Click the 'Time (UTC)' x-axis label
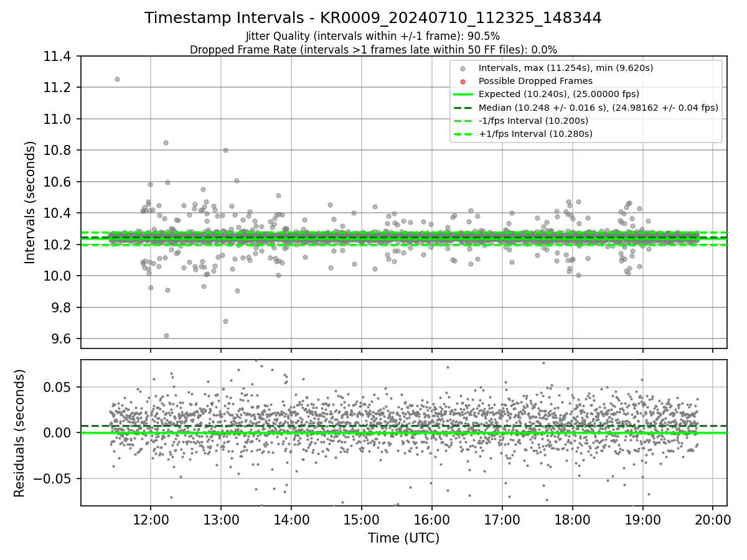 coord(403,538)
